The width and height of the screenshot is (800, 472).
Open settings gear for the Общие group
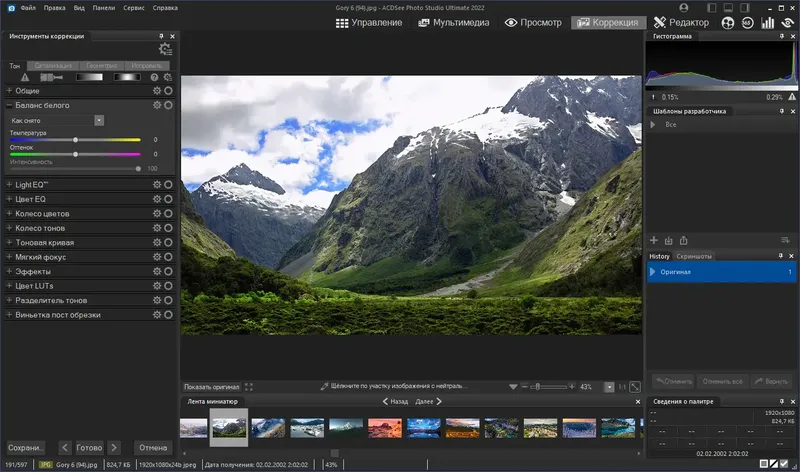[157, 90]
